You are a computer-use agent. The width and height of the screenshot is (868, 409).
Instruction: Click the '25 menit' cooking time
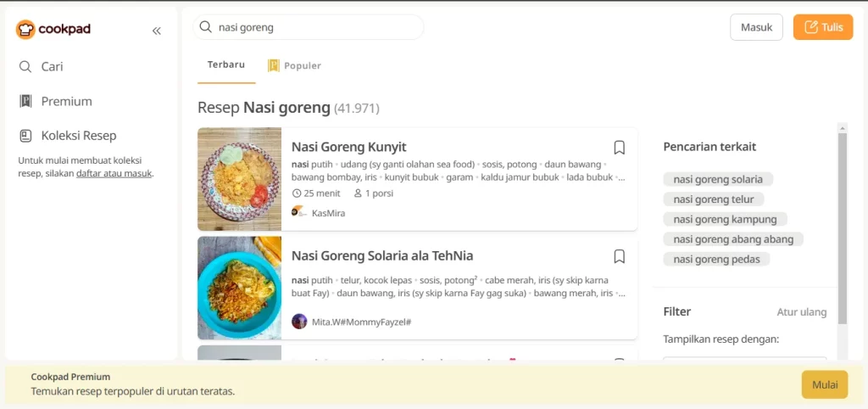[x=316, y=193]
